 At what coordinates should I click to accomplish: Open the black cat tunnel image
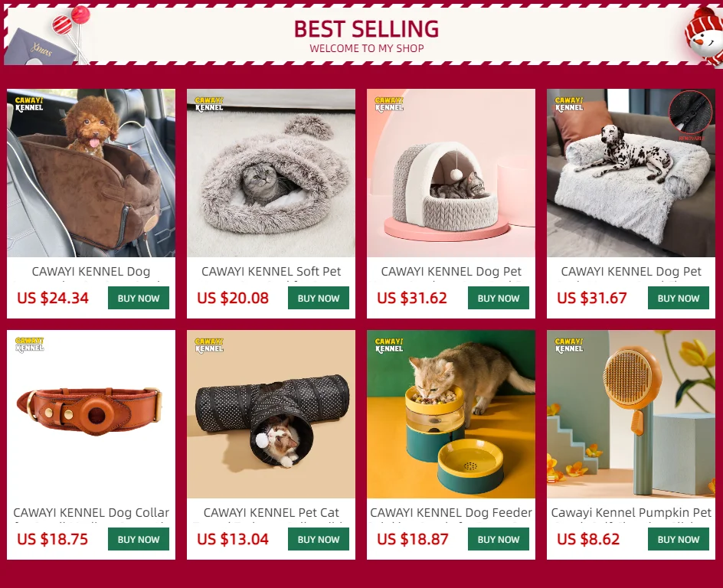coord(271,413)
